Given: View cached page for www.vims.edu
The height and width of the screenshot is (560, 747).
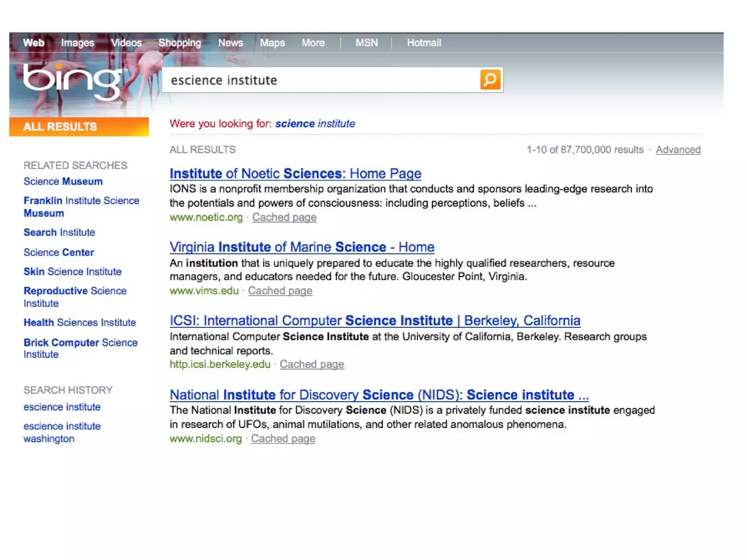Looking at the screenshot, I should (x=280, y=291).
